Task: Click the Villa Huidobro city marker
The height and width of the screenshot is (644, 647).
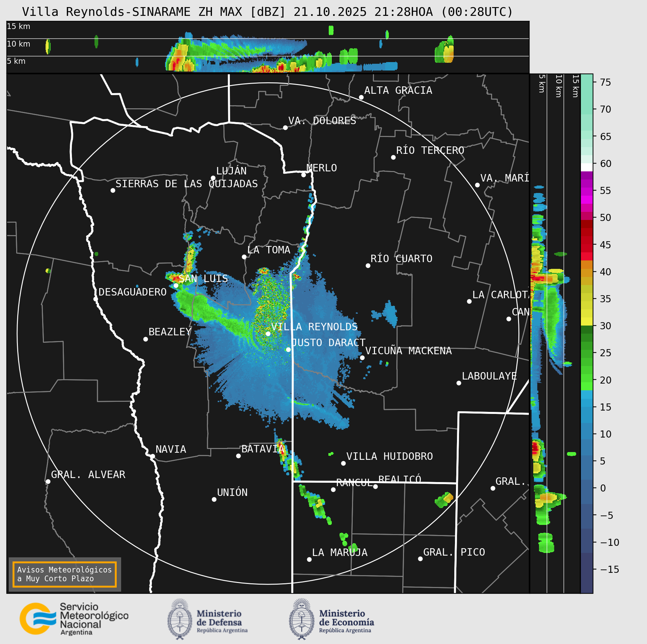Action: click(x=343, y=463)
